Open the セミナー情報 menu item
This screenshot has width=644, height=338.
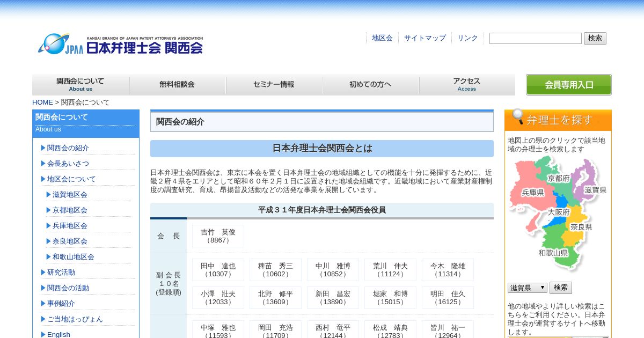click(x=274, y=84)
